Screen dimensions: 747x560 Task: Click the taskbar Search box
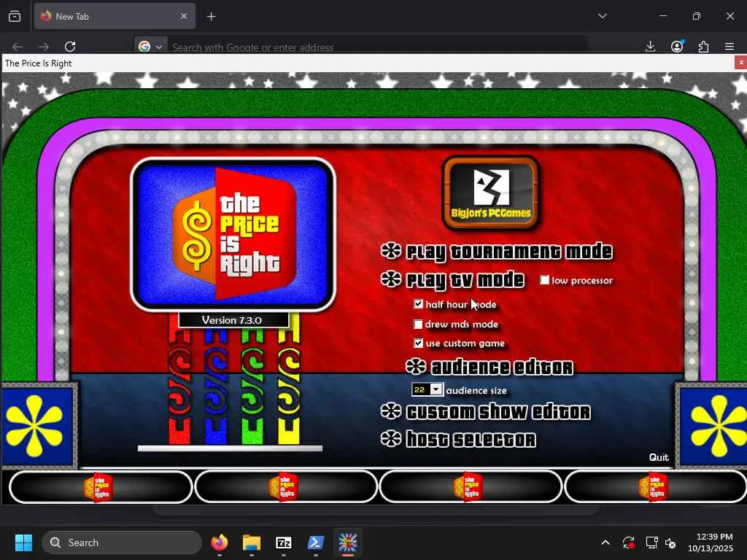(122, 542)
